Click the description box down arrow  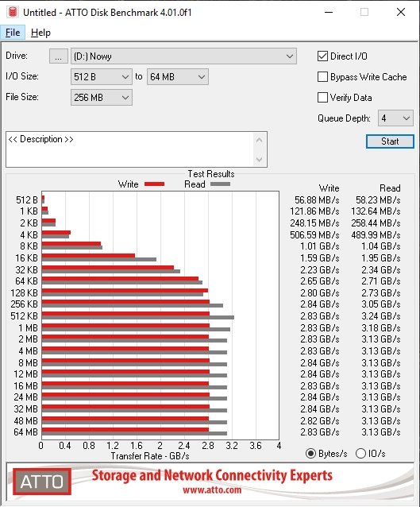259,159
